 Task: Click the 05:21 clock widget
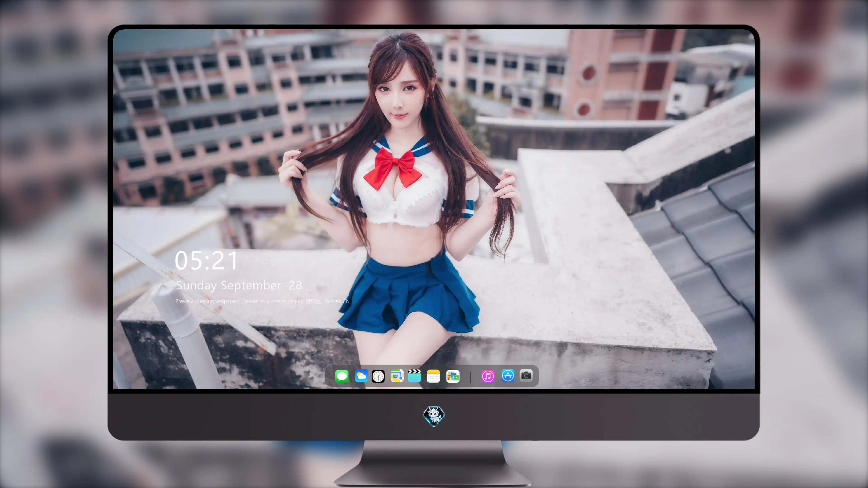click(206, 261)
